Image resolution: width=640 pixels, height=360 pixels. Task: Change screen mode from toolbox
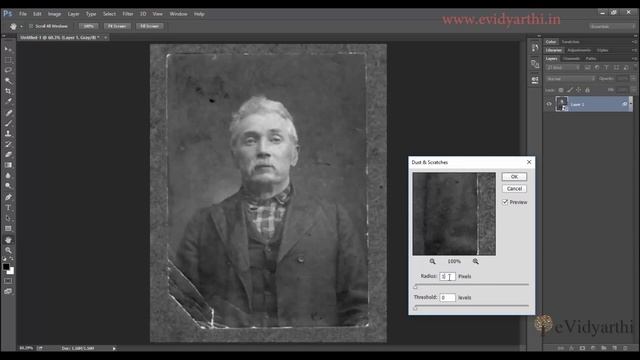point(8,291)
